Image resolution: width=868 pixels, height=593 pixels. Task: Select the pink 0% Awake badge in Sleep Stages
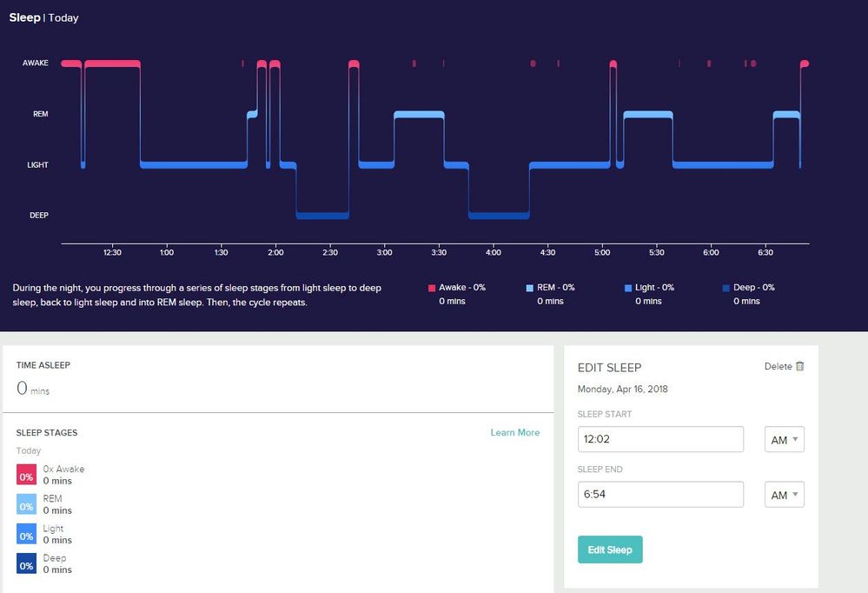tap(27, 475)
